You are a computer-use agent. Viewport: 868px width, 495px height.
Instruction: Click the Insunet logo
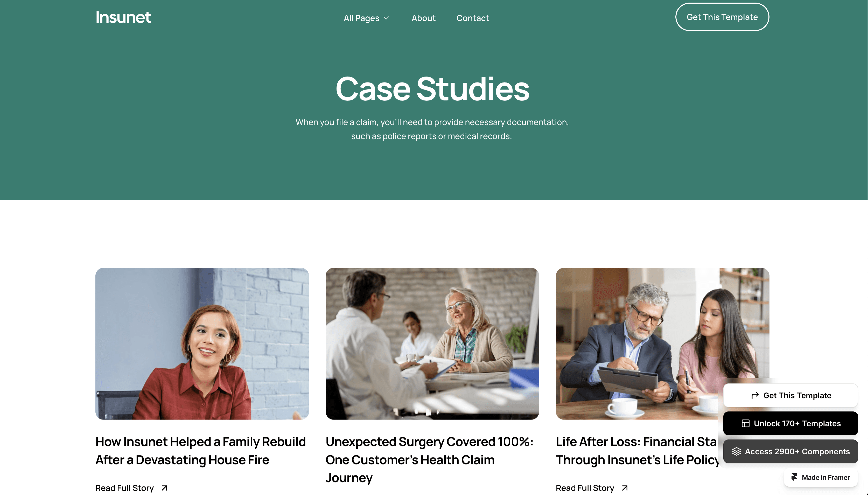tap(123, 17)
